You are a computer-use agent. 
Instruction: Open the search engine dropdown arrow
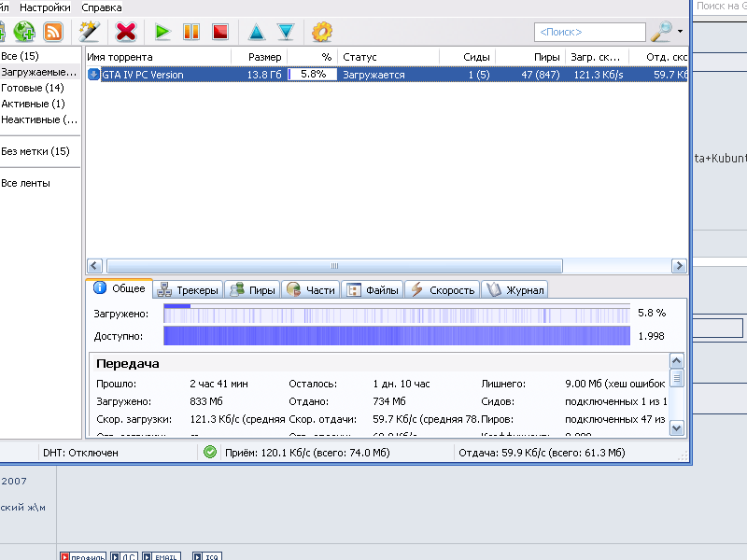[x=681, y=32]
